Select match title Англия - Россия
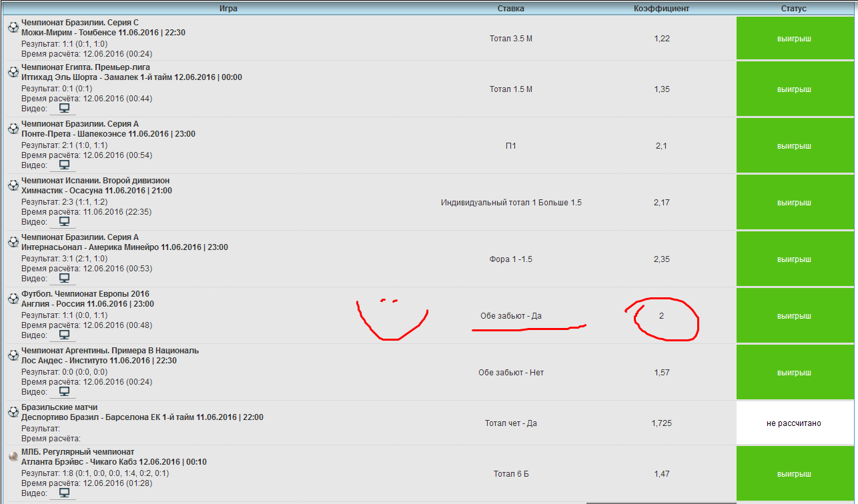The image size is (858, 504). click(x=87, y=304)
